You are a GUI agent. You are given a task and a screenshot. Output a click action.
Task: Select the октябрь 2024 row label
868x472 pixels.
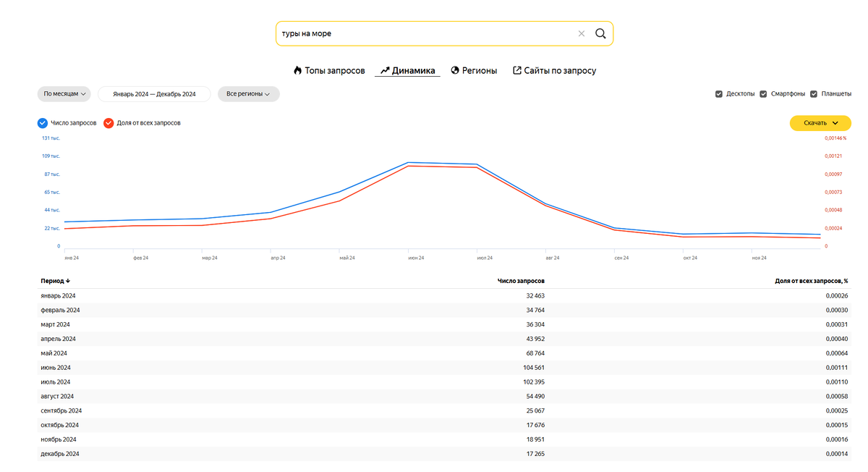point(59,425)
